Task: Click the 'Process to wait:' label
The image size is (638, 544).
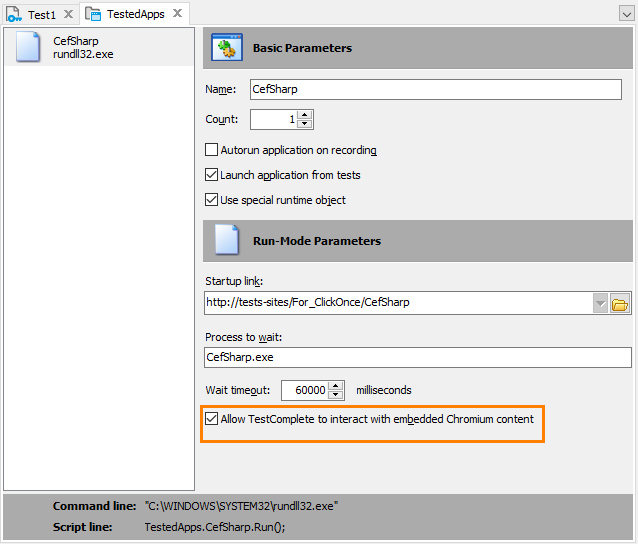Action: coord(243,337)
